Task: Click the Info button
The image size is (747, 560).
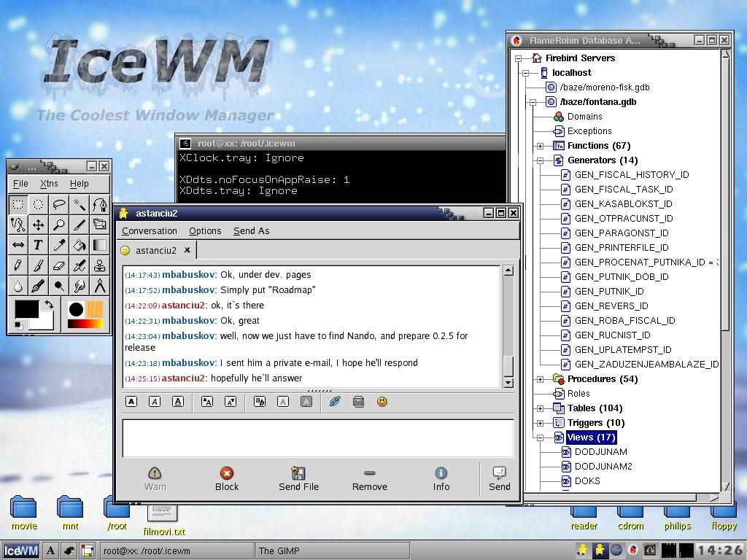Action: 441,479
